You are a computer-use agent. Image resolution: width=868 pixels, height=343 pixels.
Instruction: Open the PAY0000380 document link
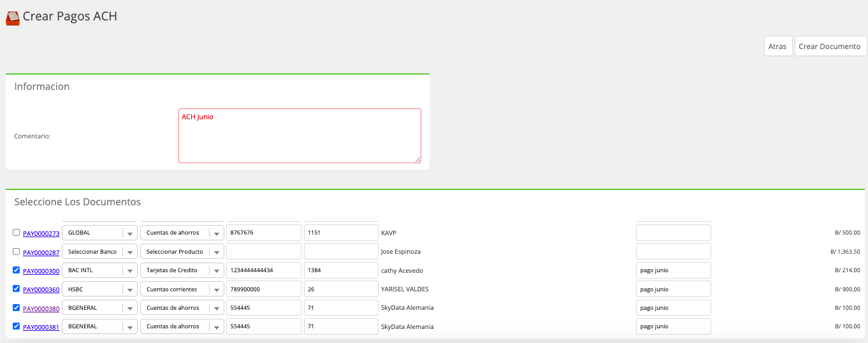[x=41, y=309]
